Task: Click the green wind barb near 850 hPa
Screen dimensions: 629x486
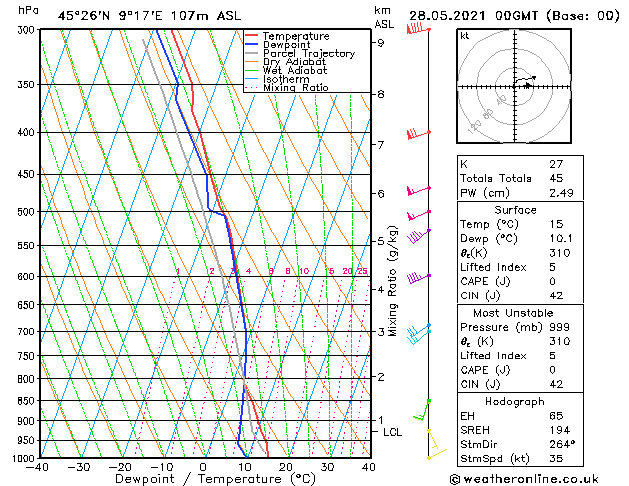Action: (421, 410)
